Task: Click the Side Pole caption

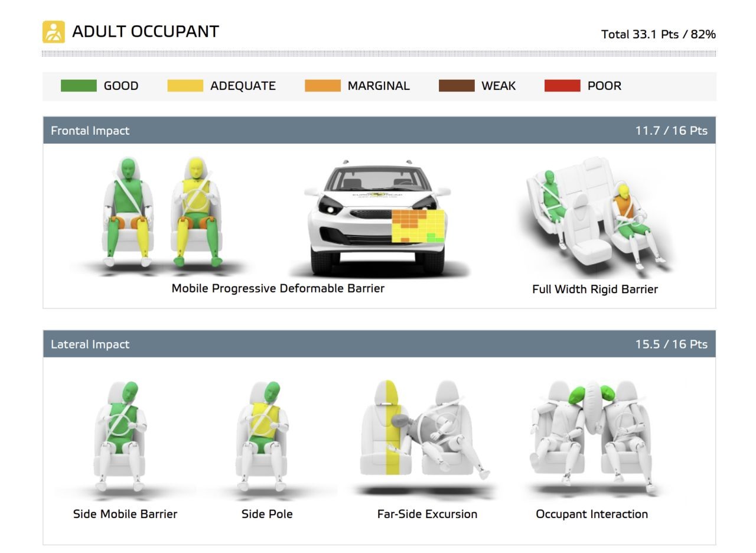Action: [267, 514]
